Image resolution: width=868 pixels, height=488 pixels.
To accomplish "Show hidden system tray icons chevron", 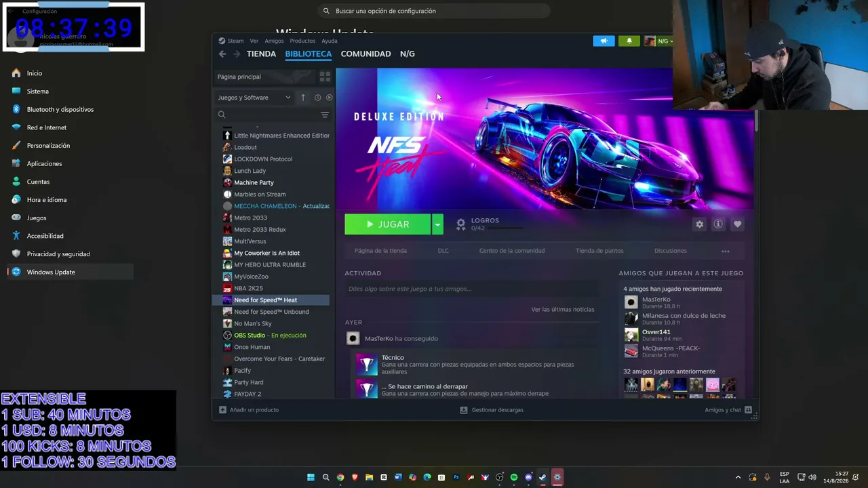I will 738,477.
